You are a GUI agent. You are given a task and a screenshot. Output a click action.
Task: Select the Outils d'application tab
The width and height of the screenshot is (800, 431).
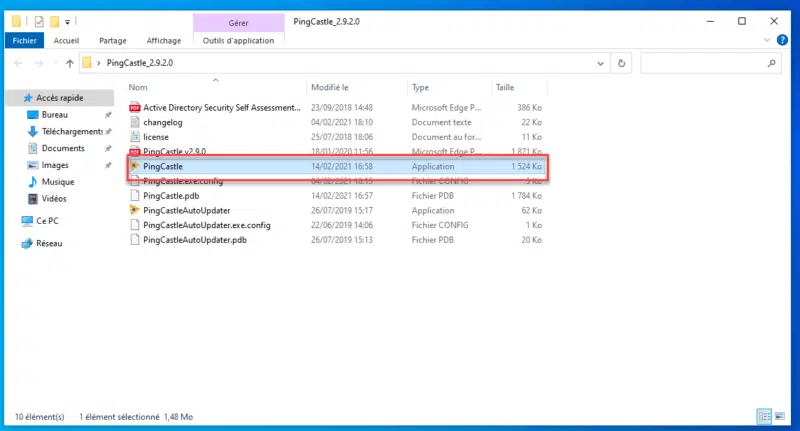click(238, 40)
